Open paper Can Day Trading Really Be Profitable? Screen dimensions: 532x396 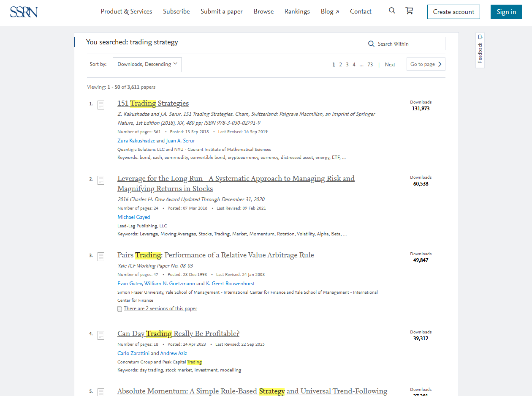(x=178, y=333)
